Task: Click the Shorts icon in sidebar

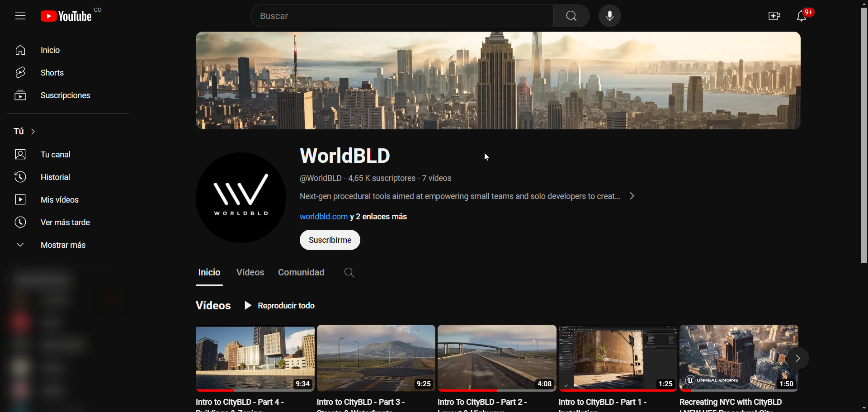Action: (x=20, y=73)
